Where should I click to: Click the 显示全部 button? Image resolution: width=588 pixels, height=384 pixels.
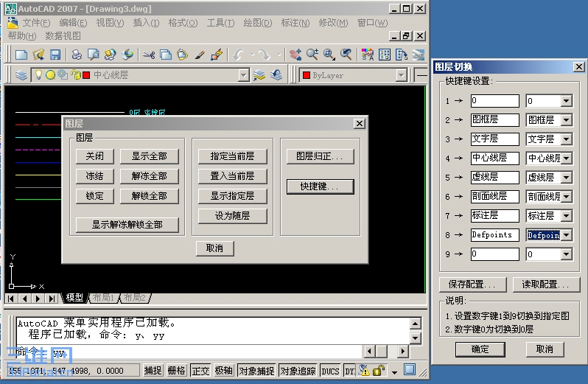[x=150, y=156]
